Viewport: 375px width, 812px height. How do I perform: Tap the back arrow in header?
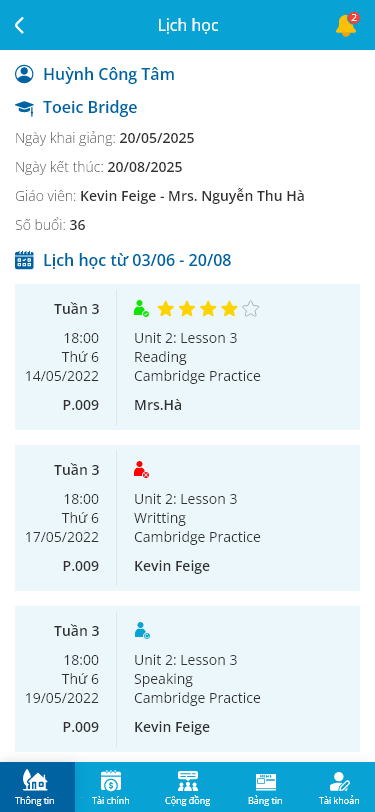click(20, 25)
